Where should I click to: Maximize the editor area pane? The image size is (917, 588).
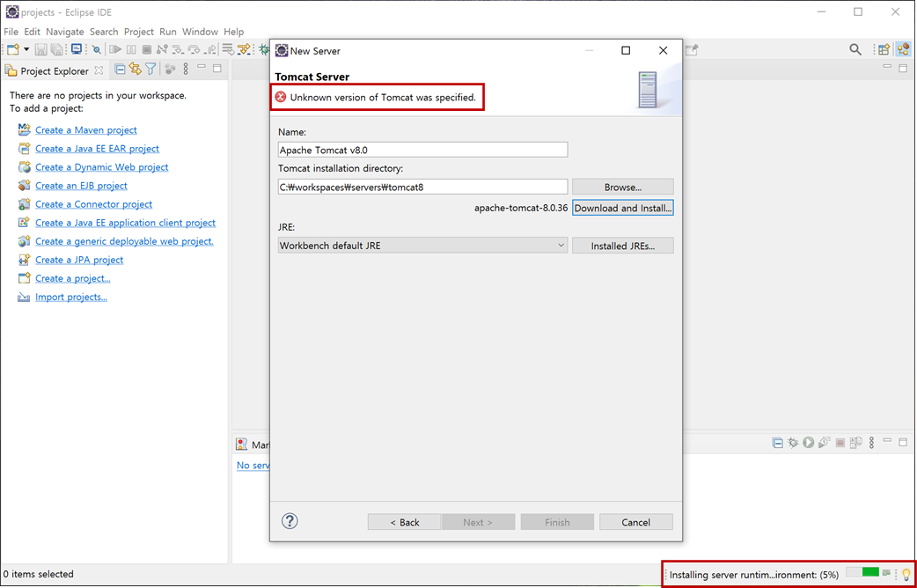point(902,69)
